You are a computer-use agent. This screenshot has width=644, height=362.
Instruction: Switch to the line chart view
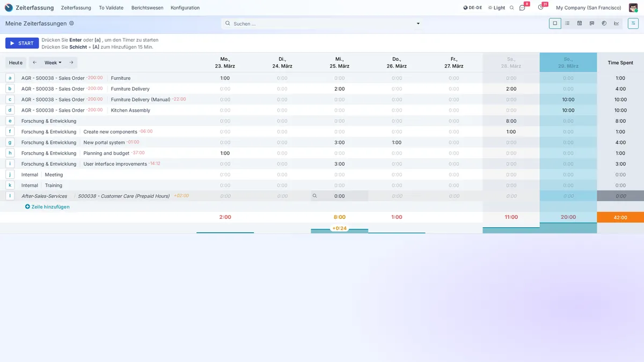[617, 23]
